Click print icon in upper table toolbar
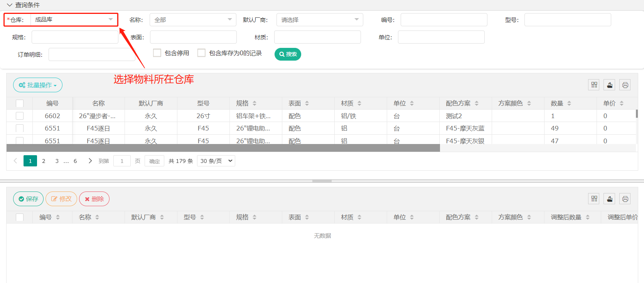The height and width of the screenshot is (283, 644). coord(625,85)
